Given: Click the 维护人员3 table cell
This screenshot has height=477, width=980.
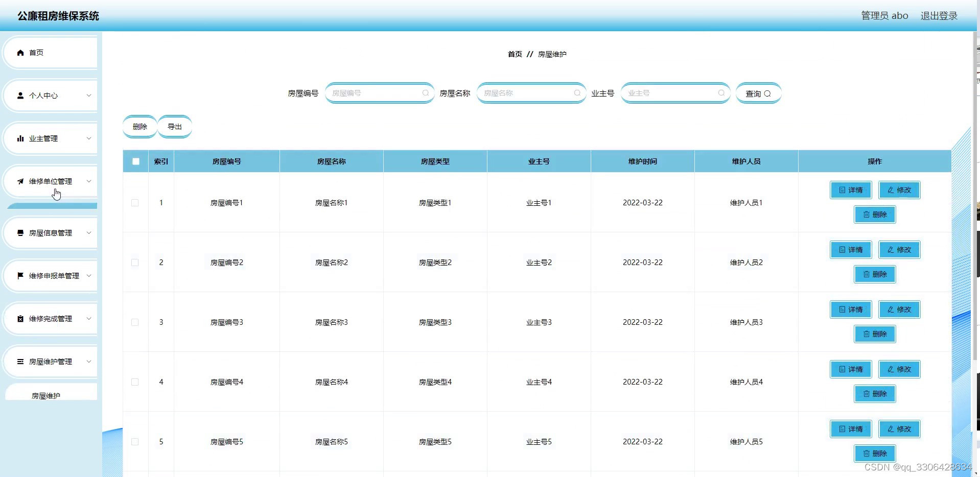Looking at the screenshot, I should point(746,322).
